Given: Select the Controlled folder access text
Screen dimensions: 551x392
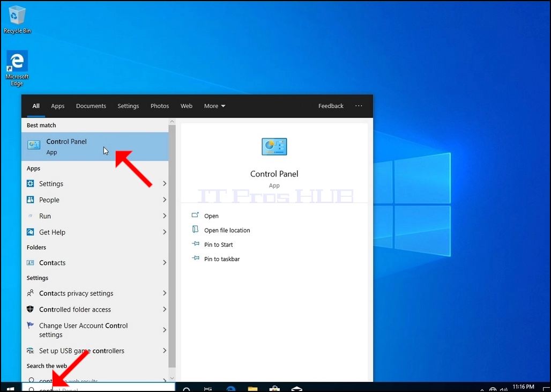Looking at the screenshot, I should tap(75, 309).
